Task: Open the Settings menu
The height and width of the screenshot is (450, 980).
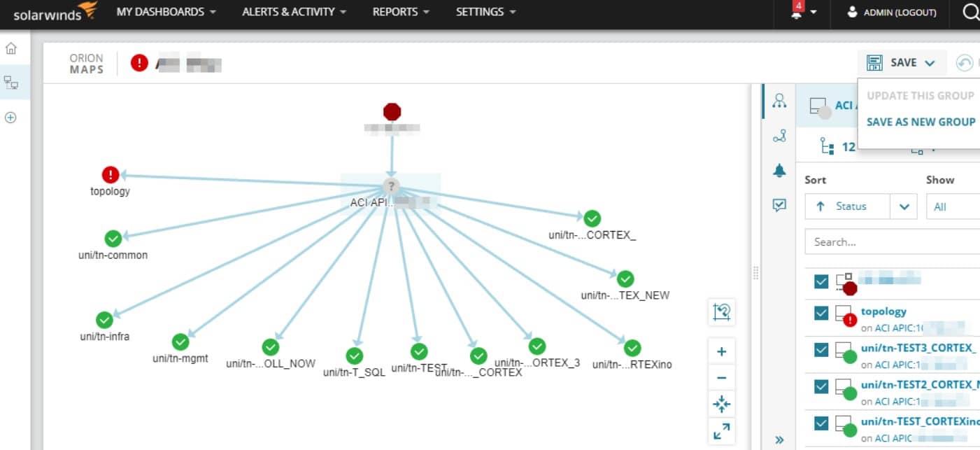Action: [x=485, y=12]
